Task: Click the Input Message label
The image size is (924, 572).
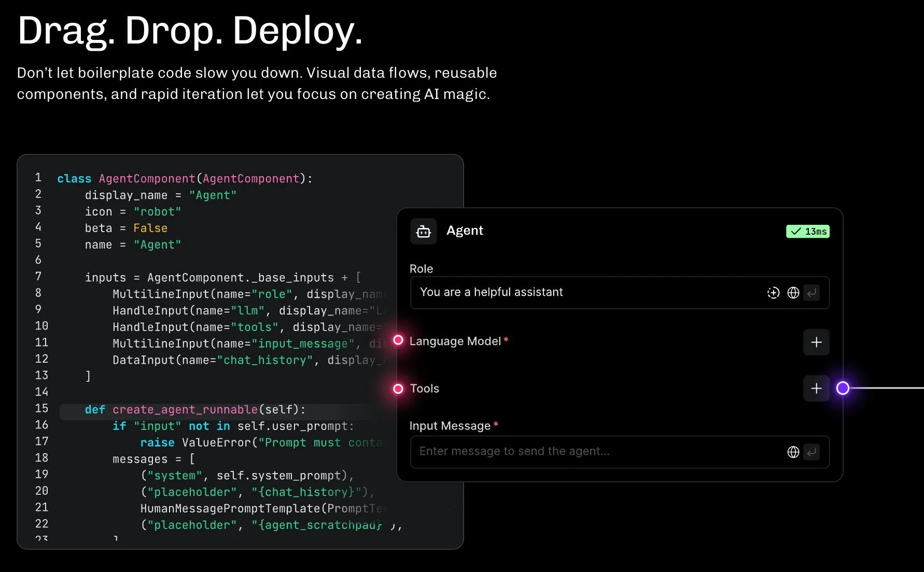Action: pos(450,426)
